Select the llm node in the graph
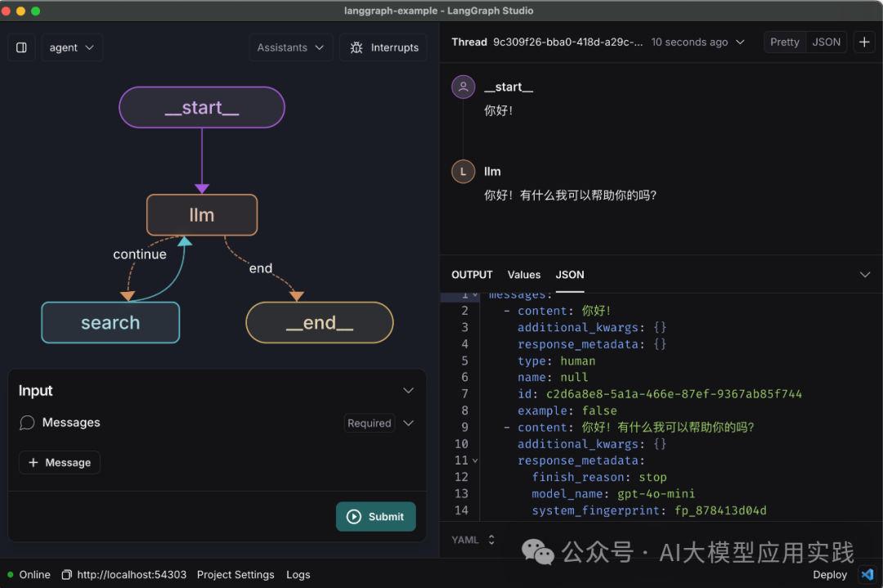The image size is (883, 588). tap(201, 214)
